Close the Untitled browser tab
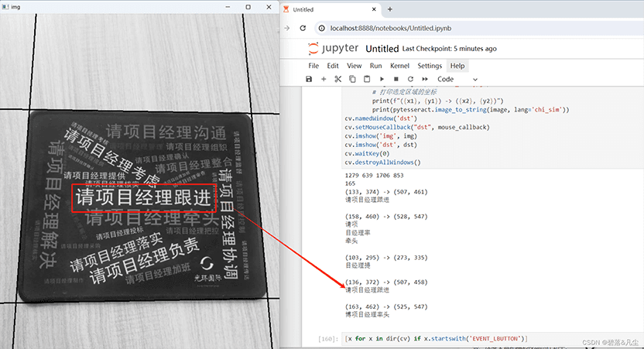644x349 pixels. tap(374, 9)
